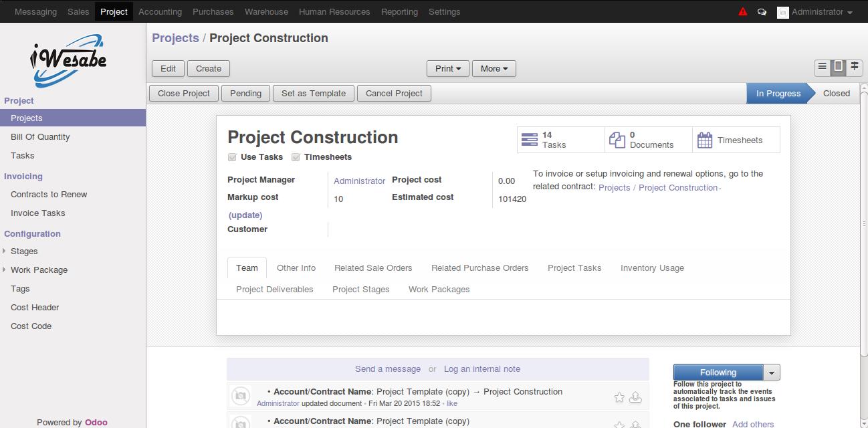Switch to the Team tab
868x428 pixels.
click(x=247, y=267)
